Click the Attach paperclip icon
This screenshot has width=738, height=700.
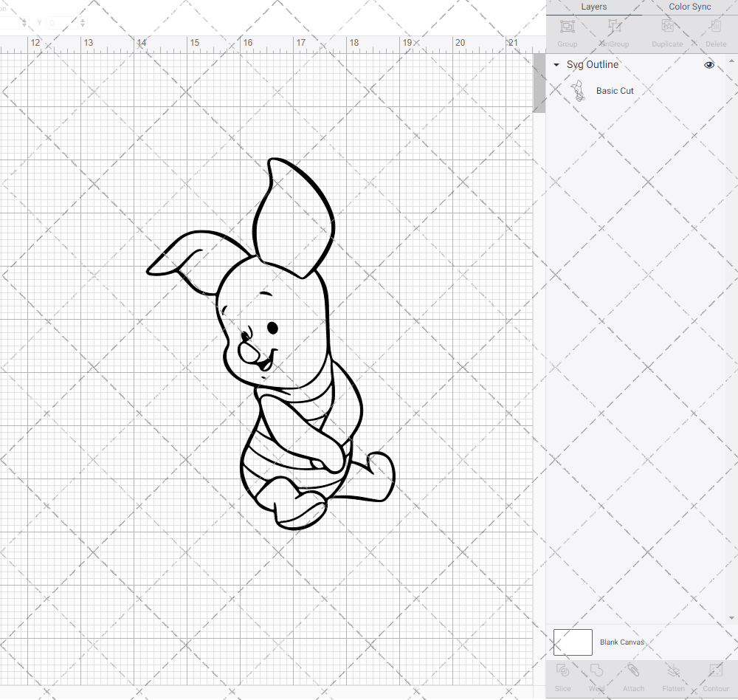tap(633, 670)
